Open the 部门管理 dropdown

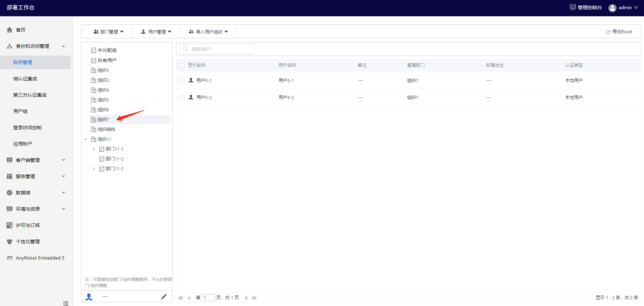[109, 32]
